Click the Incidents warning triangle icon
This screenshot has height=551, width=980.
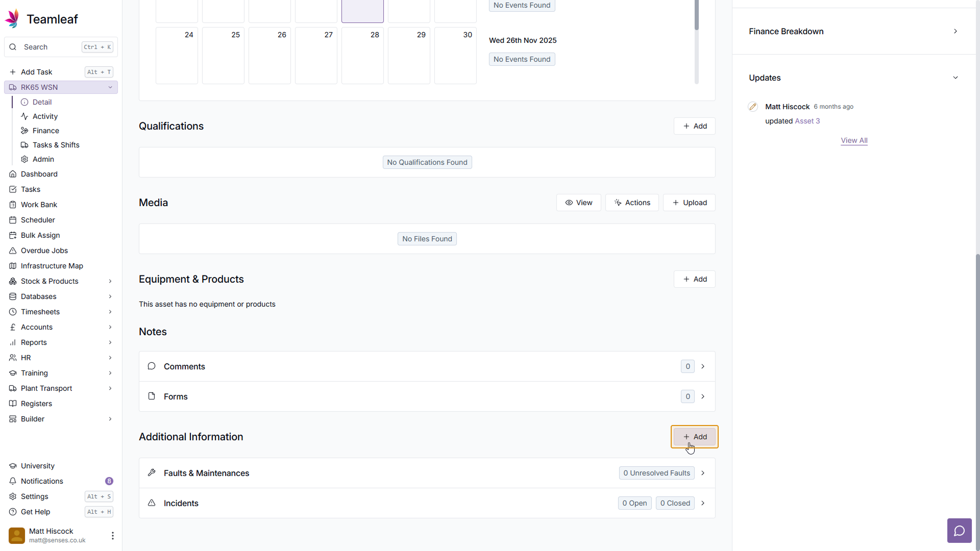[152, 503]
